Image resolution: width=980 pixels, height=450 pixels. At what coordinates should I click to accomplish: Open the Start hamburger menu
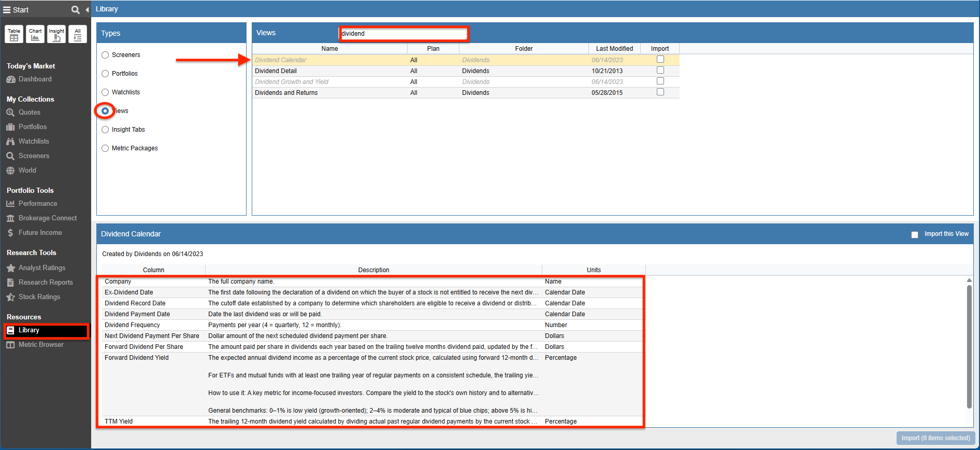(x=7, y=10)
